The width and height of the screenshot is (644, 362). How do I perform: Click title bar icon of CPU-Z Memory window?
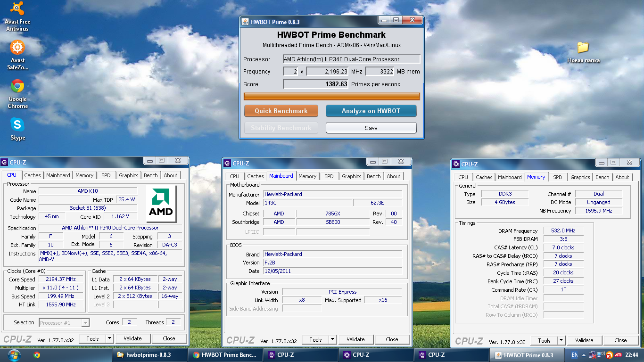[456, 165]
